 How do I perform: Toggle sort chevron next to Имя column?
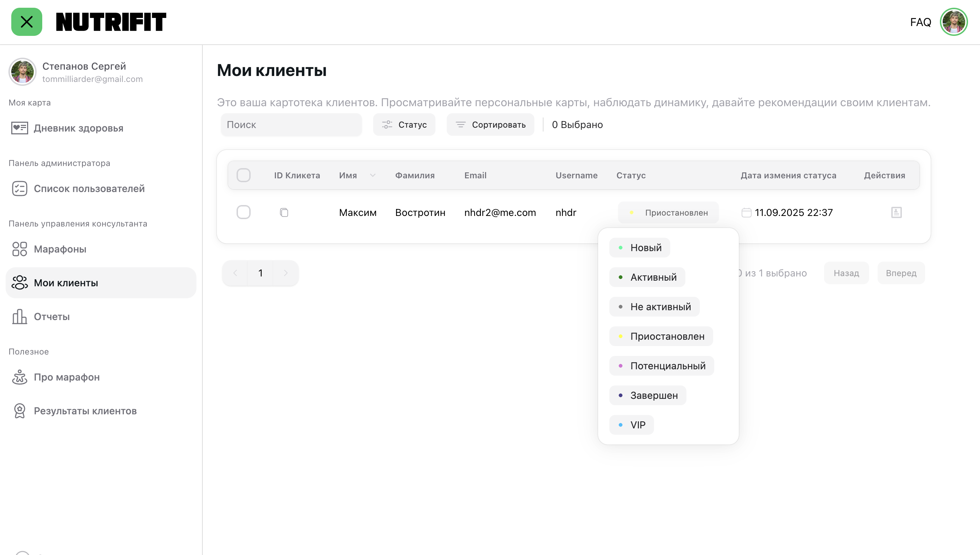(373, 176)
